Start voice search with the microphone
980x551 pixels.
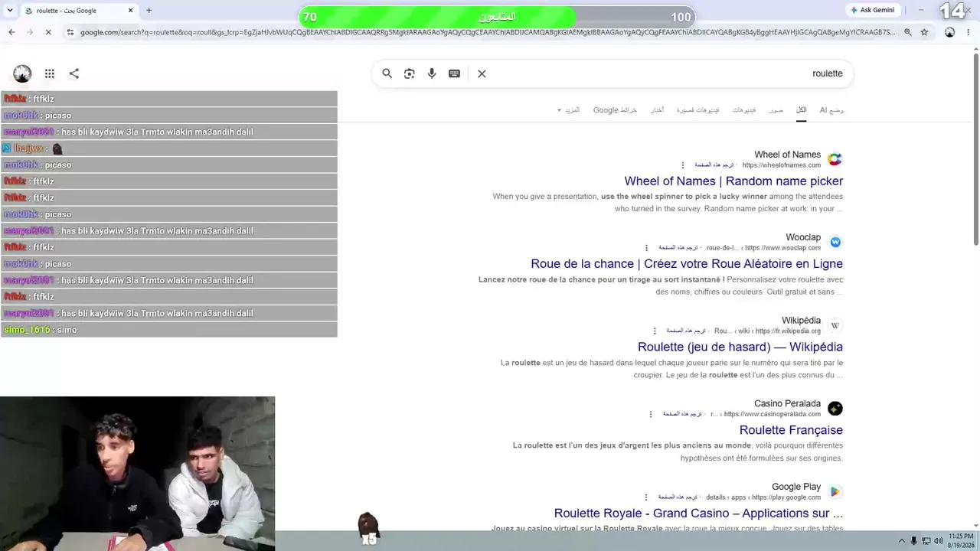432,73
